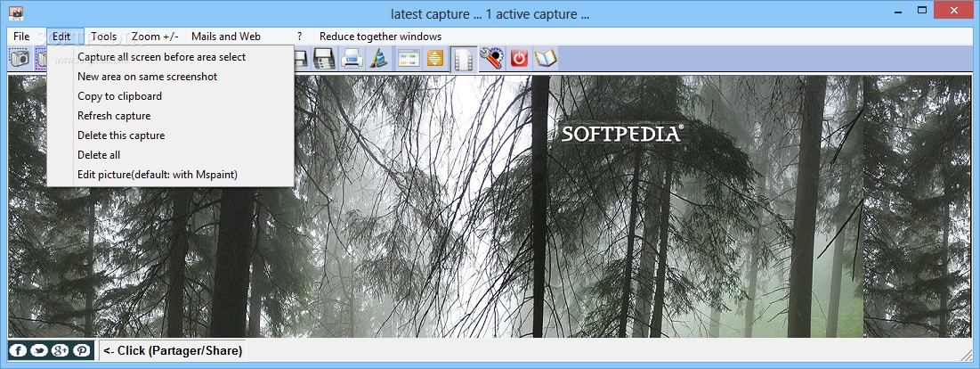
Task: Share on Twitter icon
Action: pyautogui.click(x=39, y=350)
